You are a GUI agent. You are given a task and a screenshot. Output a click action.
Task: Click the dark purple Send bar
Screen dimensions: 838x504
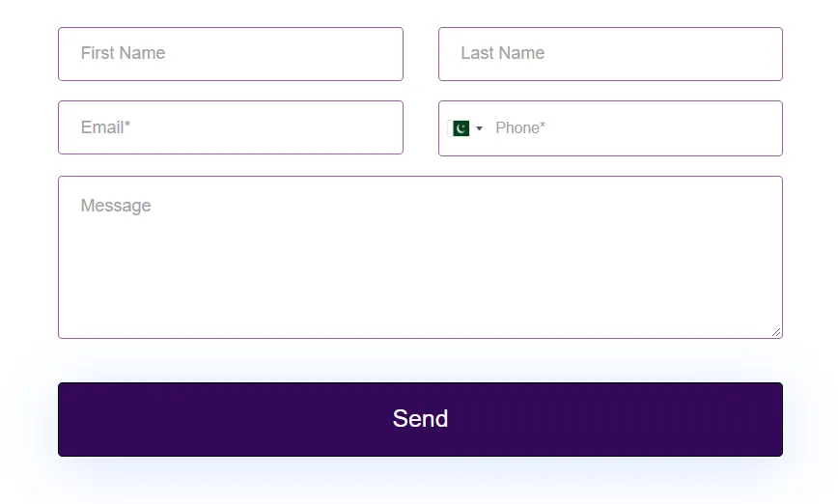click(420, 420)
